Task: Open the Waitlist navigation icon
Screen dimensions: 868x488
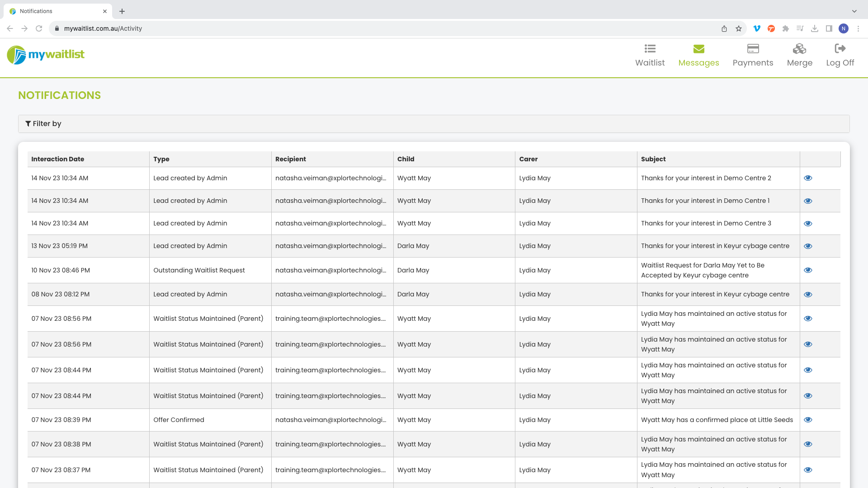Action: click(x=650, y=49)
